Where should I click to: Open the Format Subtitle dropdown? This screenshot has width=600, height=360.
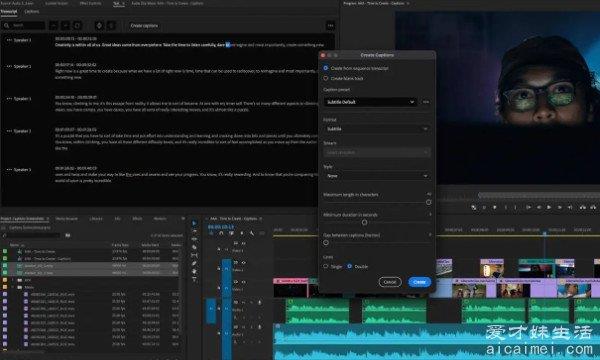point(377,129)
